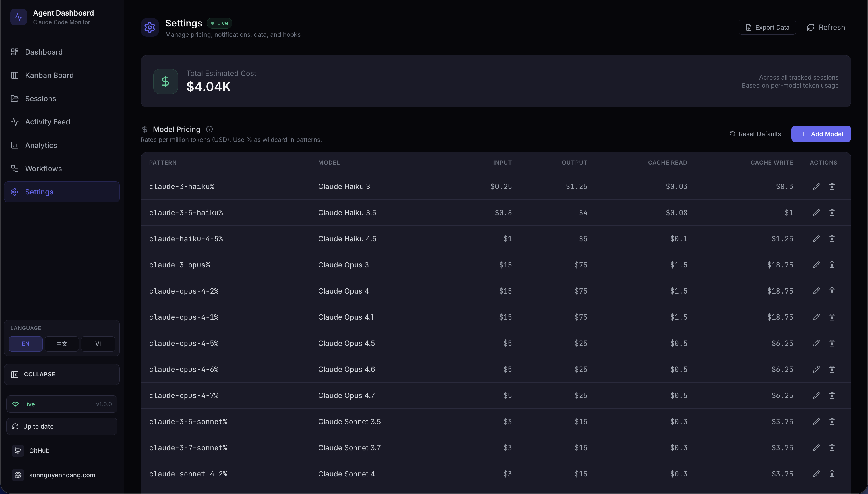Edit the Claude Opus 4.1 pricing
The height and width of the screenshot is (494, 868).
(816, 317)
